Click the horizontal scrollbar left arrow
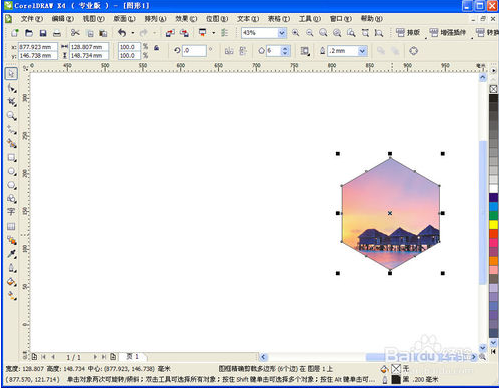The height and width of the screenshot is (390, 499). (x=263, y=357)
